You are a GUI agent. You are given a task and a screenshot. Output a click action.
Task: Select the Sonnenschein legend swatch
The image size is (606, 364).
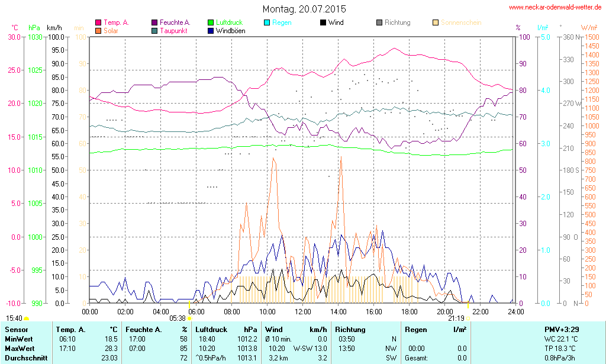tap(436, 22)
